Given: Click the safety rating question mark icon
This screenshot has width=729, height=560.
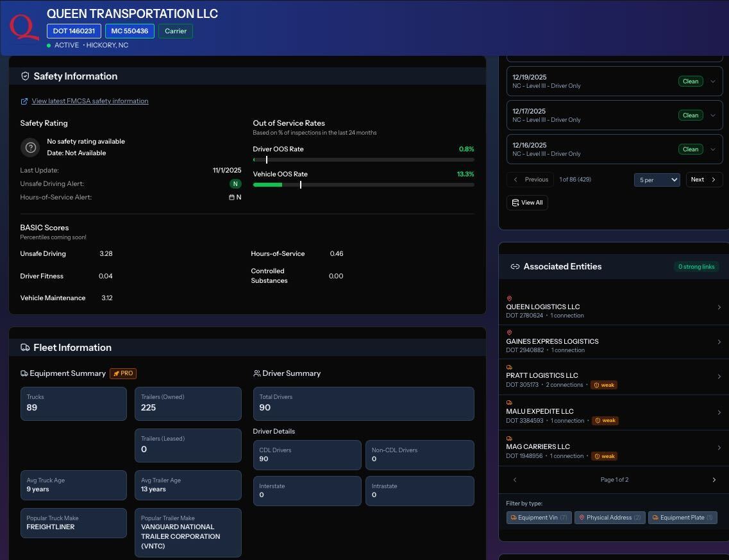Looking at the screenshot, I should click(30, 148).
